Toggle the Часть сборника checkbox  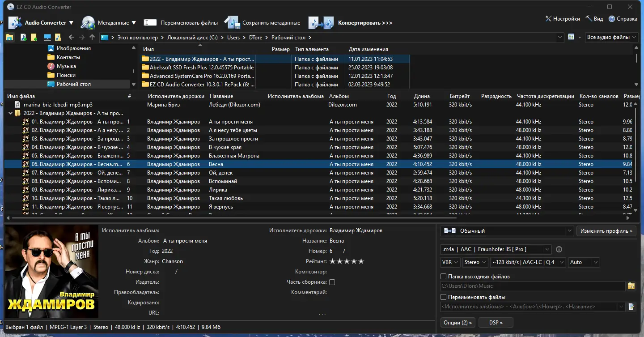pyautogui.click(x=332, y=282)
